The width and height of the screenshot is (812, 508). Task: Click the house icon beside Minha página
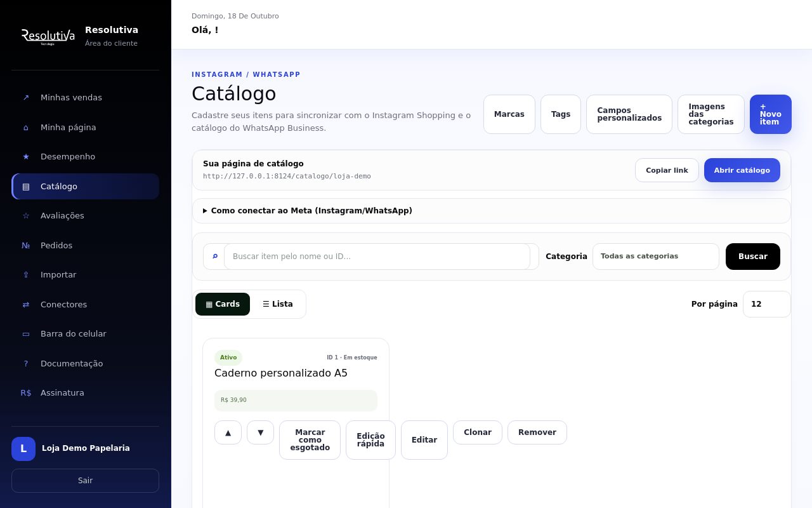tap(26, 128)
